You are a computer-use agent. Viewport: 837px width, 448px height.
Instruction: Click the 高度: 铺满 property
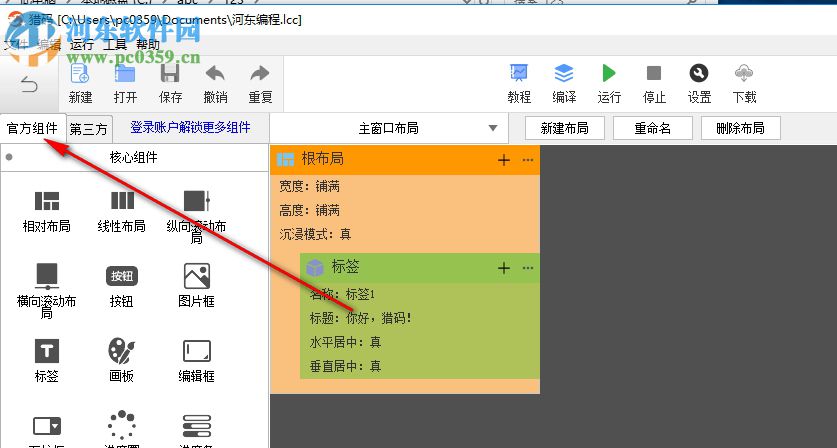pyautogui.click(x=310, y=210)
